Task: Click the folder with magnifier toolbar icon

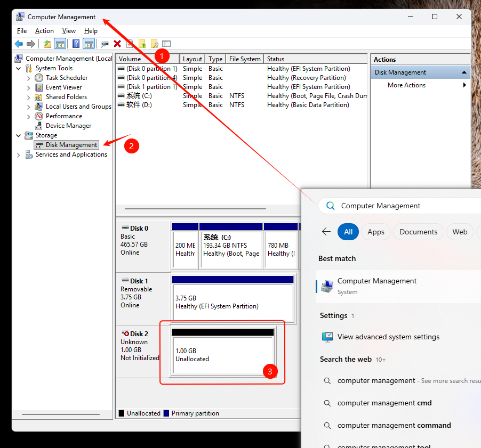Action: pos(154,44)
